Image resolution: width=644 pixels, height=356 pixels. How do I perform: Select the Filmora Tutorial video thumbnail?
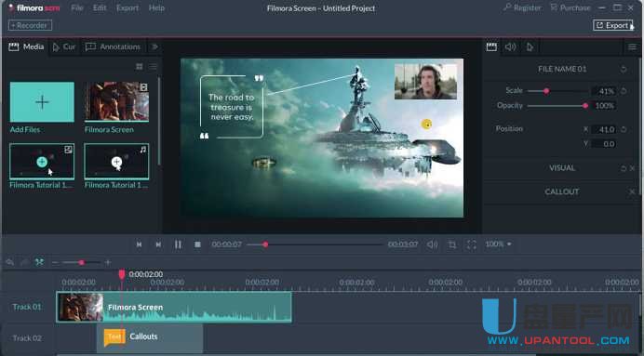[x=42, y=161]
